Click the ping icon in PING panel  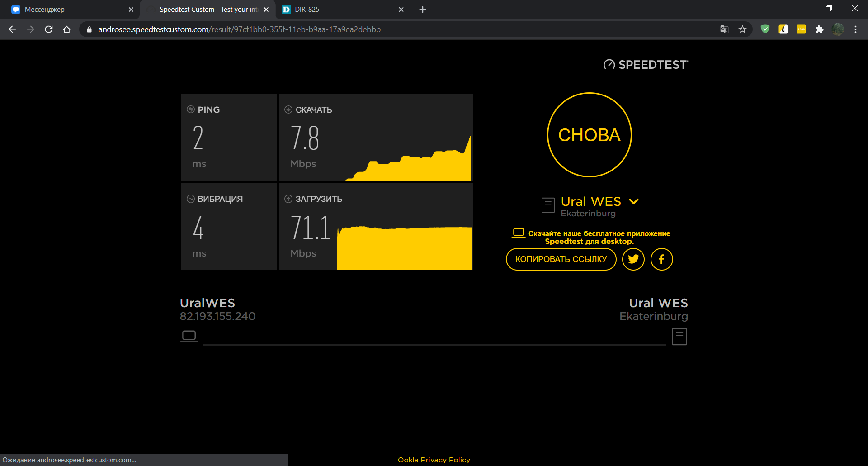click(x=191, y=109)
